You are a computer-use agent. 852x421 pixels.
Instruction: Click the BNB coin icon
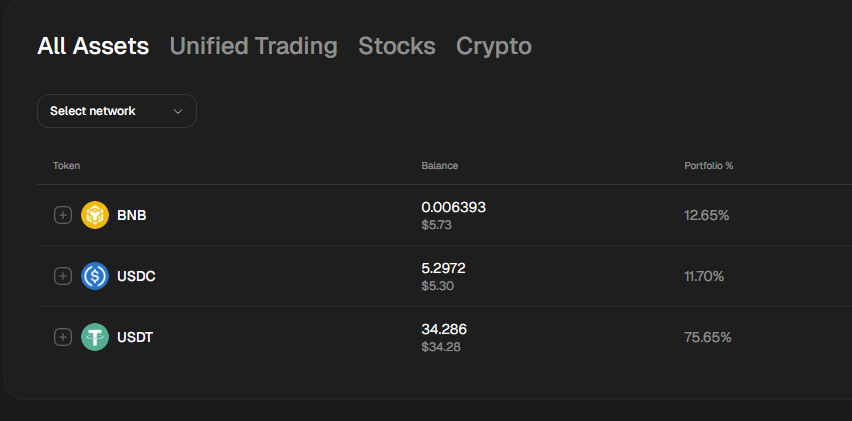click(x=95, y=215)
